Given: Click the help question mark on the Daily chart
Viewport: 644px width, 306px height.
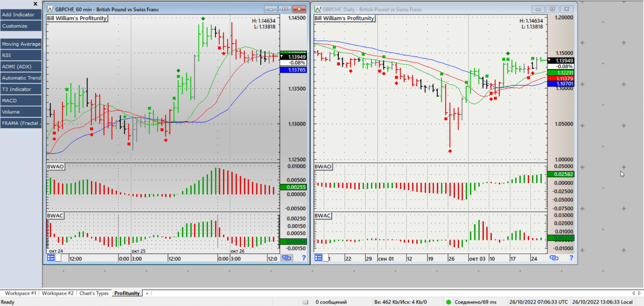Looking at the screenshot, I should point(571,258).
